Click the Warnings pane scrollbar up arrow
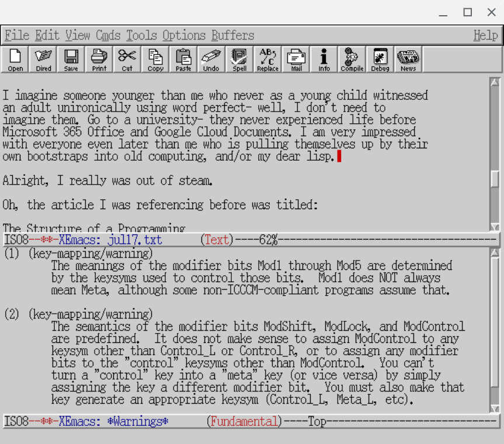Image resolution: width=504 pixels, height=444 pixels. [x=495, y=252]
